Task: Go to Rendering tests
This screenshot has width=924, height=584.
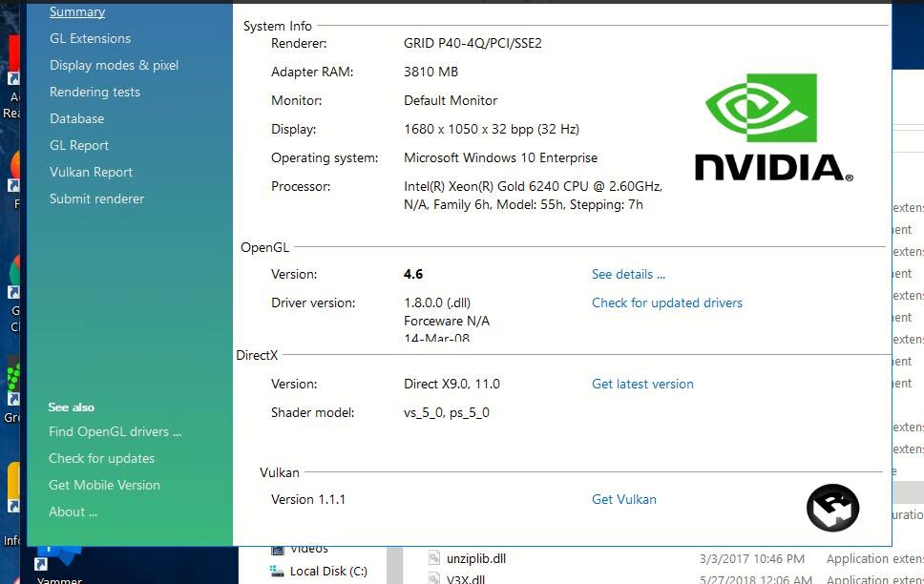Action: coord(94,92)
